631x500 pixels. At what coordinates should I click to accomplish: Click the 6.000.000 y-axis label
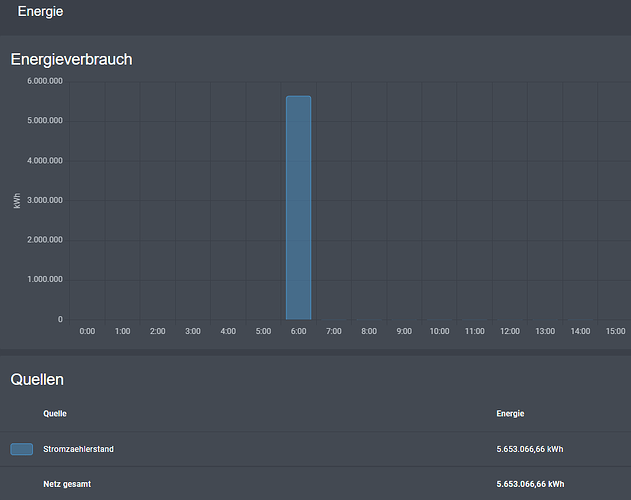point(45,81)
